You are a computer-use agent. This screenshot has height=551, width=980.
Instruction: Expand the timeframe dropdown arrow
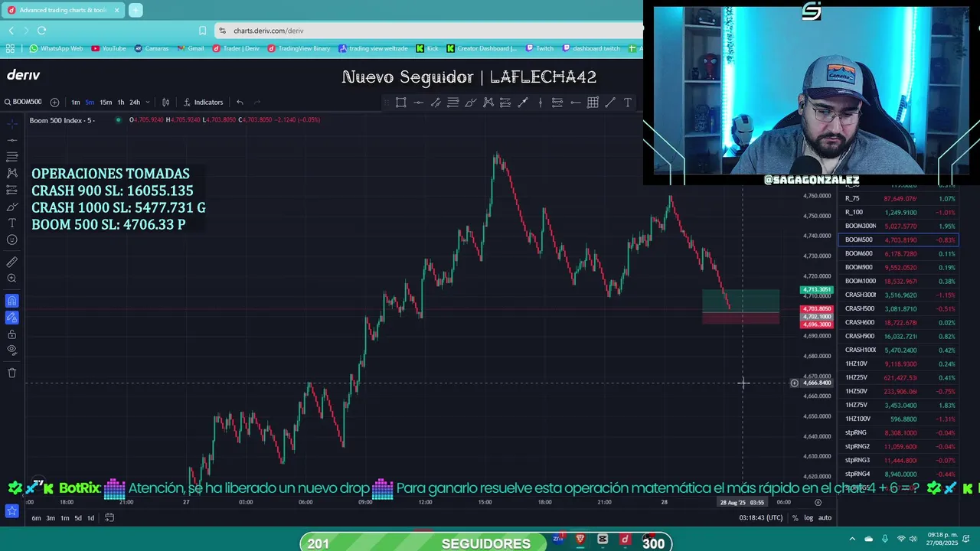coord(147,103)
